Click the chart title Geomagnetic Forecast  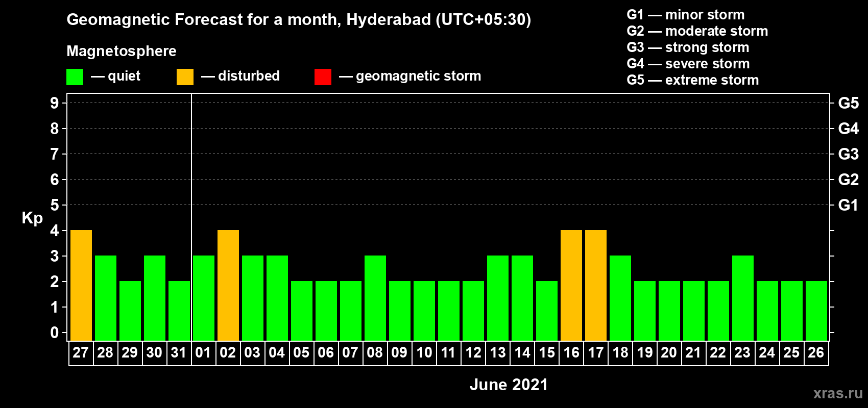coord(299,20)
